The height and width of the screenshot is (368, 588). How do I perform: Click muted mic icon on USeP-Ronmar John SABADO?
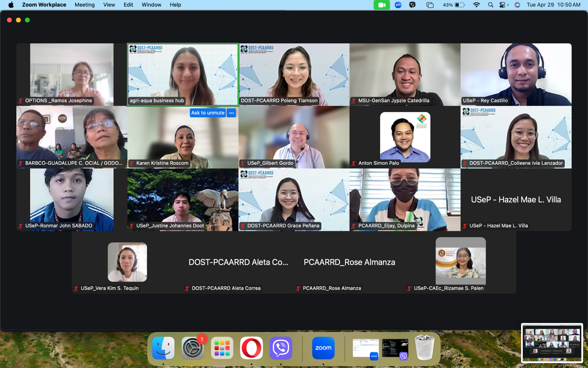click(x=20, y=226)
